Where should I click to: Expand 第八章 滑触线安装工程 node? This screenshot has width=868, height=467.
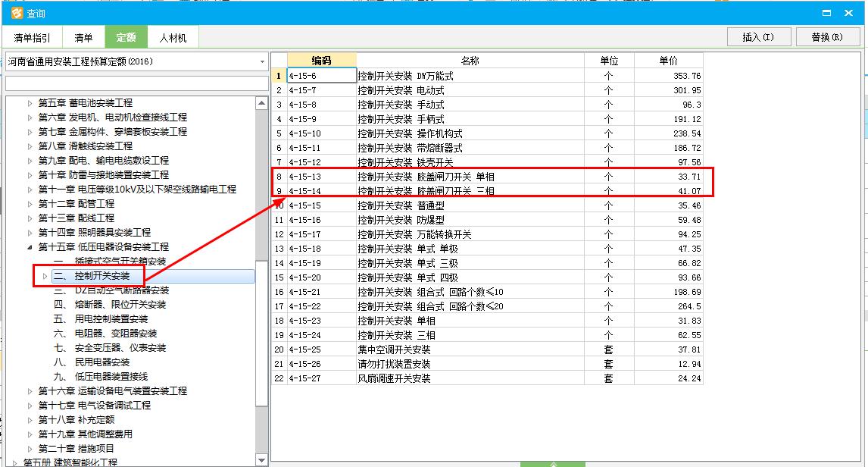tap(30, 146)
